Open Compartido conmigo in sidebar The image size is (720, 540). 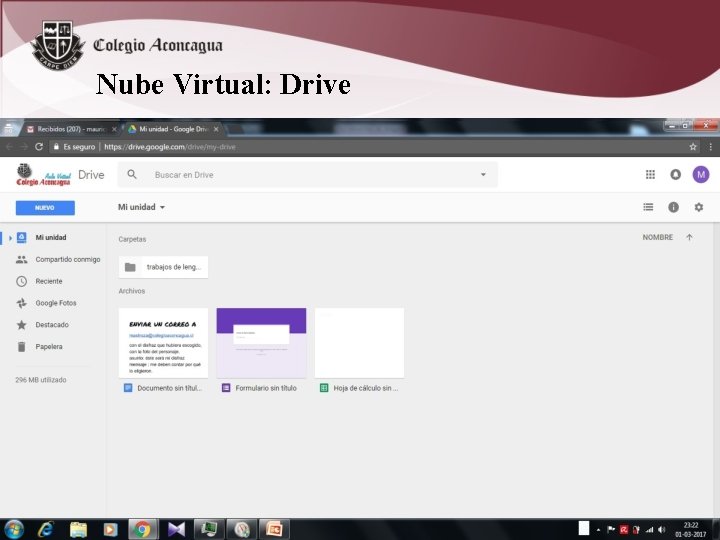click(x=68, y=259)
